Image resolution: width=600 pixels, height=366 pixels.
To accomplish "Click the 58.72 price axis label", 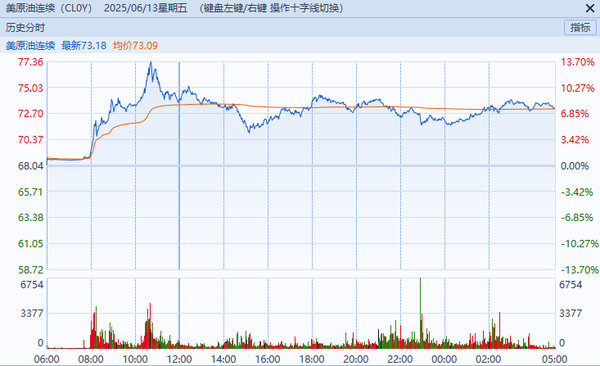I will click(31, 270).
